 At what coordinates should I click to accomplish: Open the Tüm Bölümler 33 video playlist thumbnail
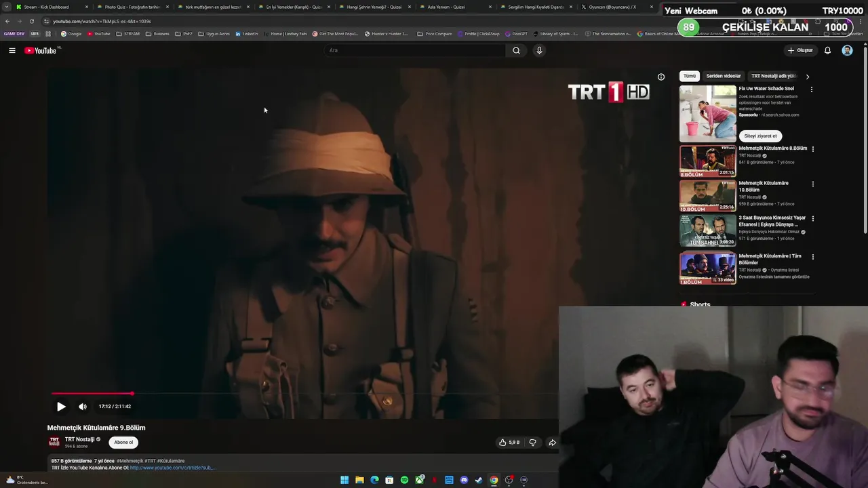tap(708, 268)
